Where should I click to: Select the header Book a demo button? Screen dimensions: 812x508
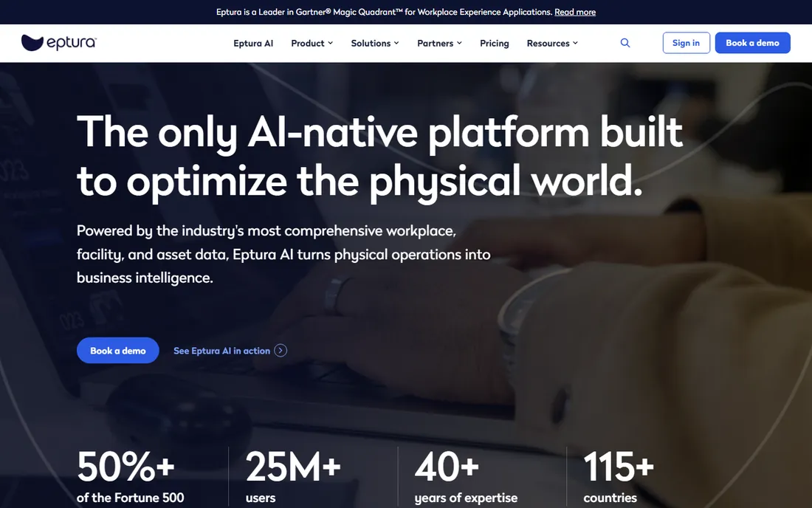click(x=752, y=43)
